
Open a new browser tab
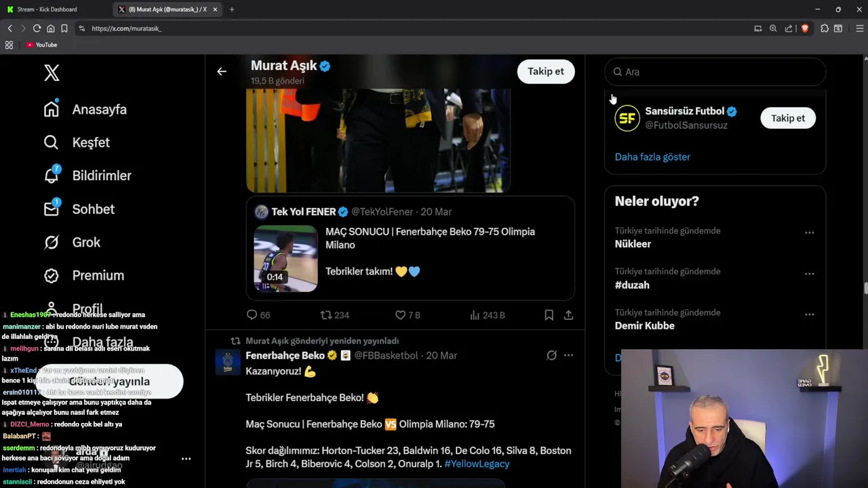232,9
